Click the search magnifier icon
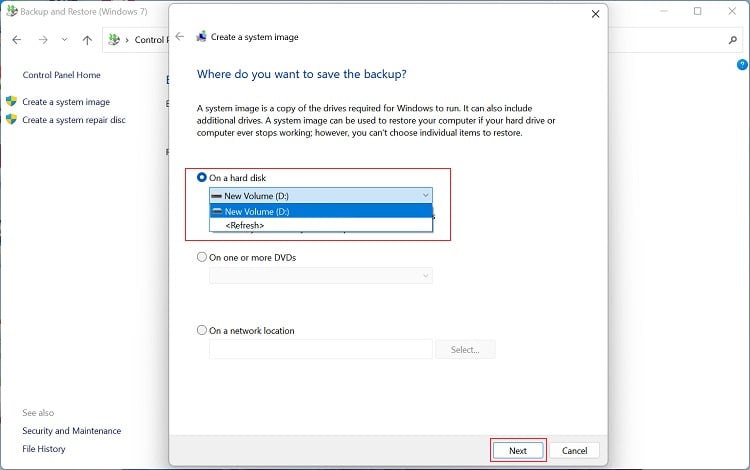 [x=732, y=40]
